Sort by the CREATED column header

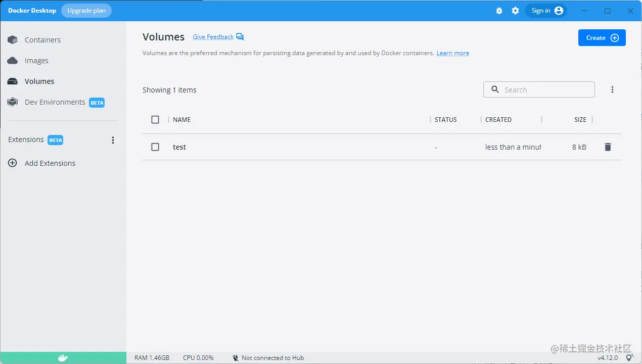498,120
